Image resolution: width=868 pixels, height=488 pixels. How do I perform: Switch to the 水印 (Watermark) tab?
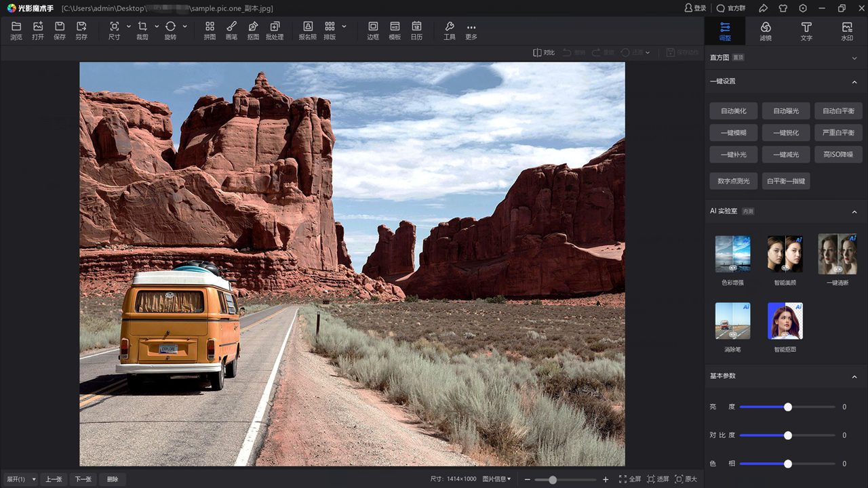point(847,30)
